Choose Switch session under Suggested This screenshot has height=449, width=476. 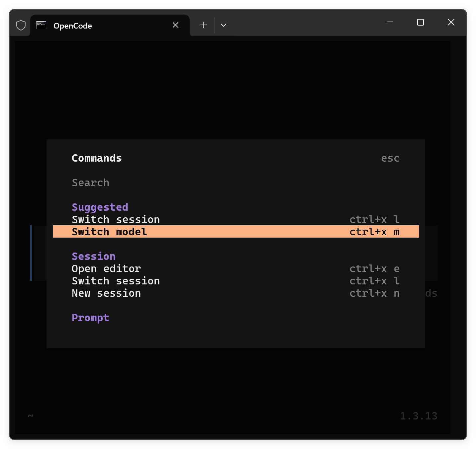click(x=116, y=220)
